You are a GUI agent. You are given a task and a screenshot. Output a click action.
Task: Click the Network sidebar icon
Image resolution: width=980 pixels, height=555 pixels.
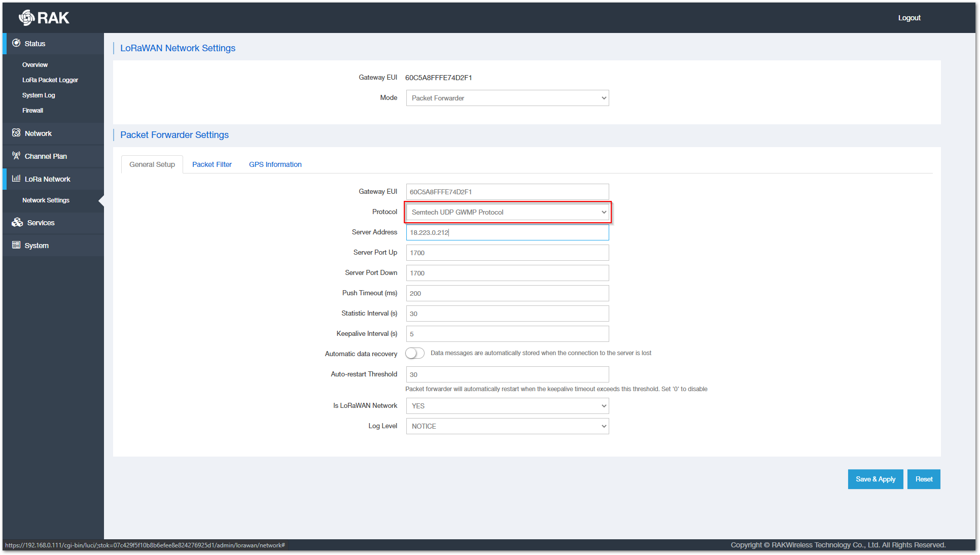pyautogui.click(x=16, y=133)
